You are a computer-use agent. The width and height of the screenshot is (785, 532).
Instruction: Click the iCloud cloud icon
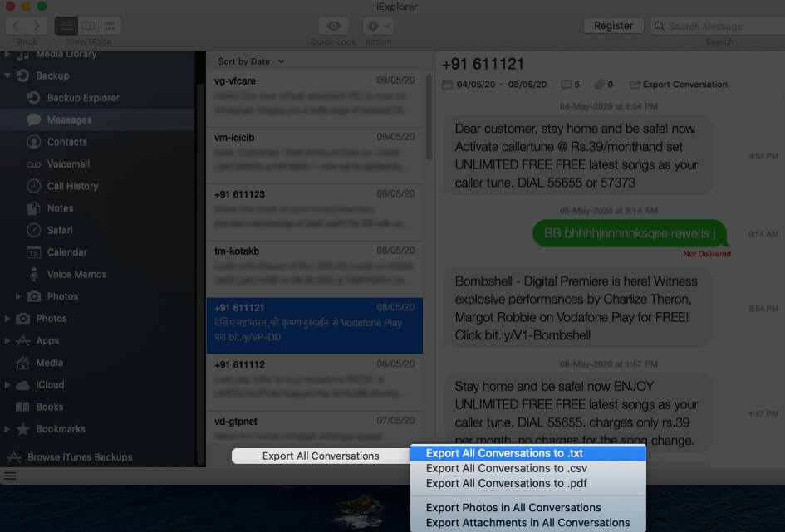(x=22, y=385)
